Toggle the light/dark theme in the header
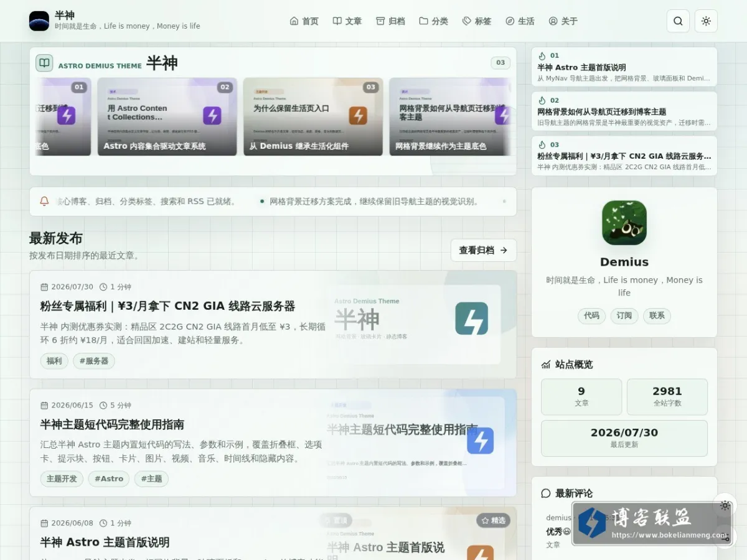This screenshot has width=747, height=560. coord(706,21)
